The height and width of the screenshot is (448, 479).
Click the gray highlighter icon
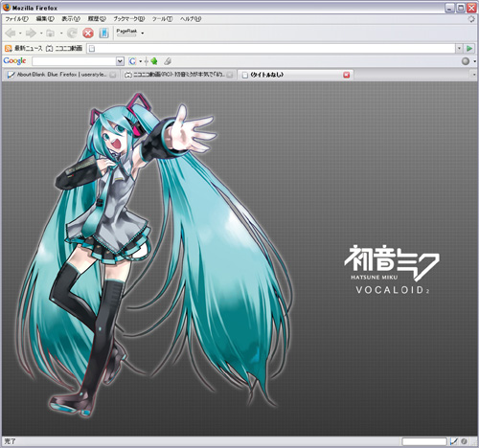coord(168,61)
